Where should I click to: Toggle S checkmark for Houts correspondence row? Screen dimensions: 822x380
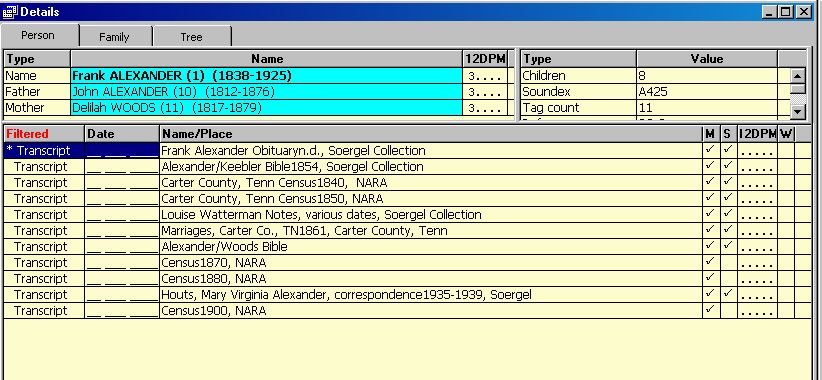coord(728,294)
